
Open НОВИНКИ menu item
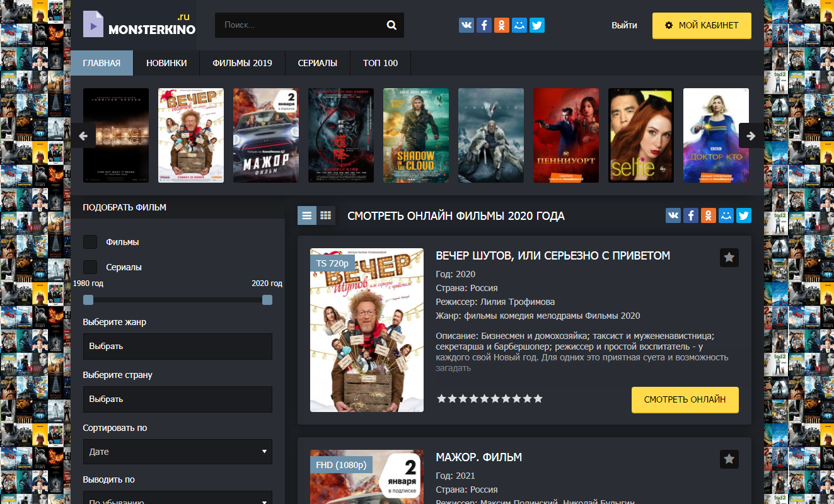tap(166, 63)
